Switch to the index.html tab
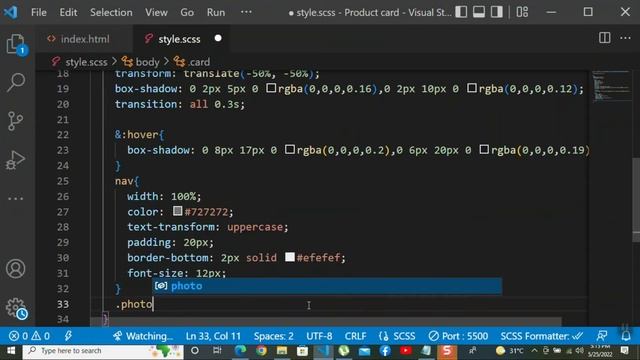The width and height of the screenshot is (640, 360). (84, 39)
